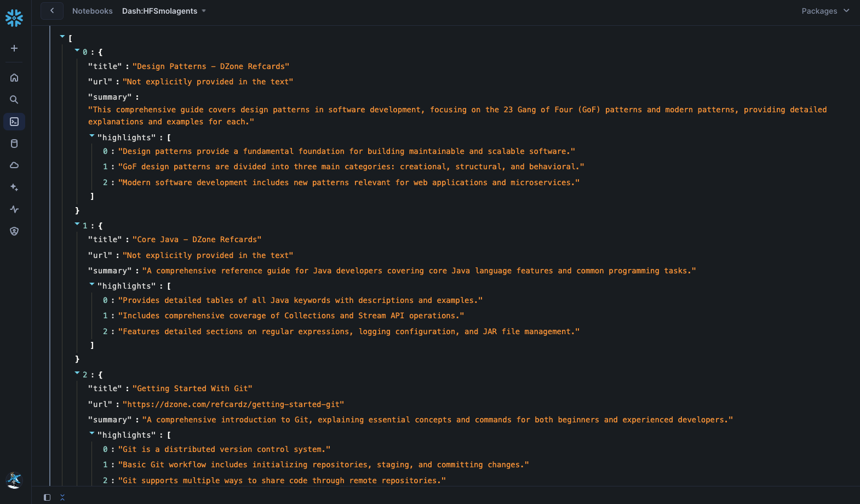This screenshot has height=504, width=860.
Task: Click highlight about regular expressions and JAR files
Action: (349, 331)
